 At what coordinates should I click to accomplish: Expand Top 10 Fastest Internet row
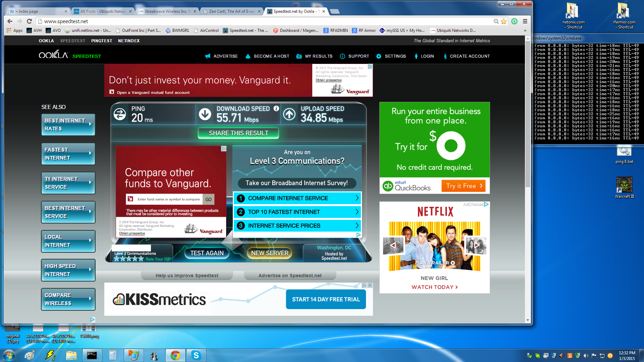[x=297, y=212]
